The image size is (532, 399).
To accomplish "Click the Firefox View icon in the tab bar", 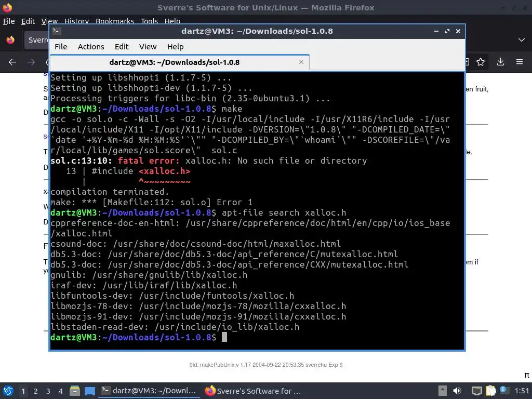I will point(10,39).
